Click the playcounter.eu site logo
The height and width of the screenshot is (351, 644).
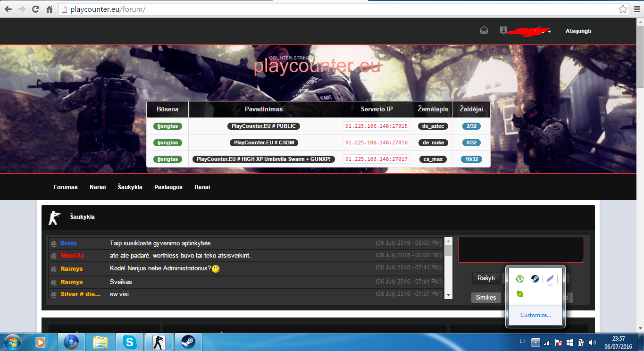[x=317, y=66]
